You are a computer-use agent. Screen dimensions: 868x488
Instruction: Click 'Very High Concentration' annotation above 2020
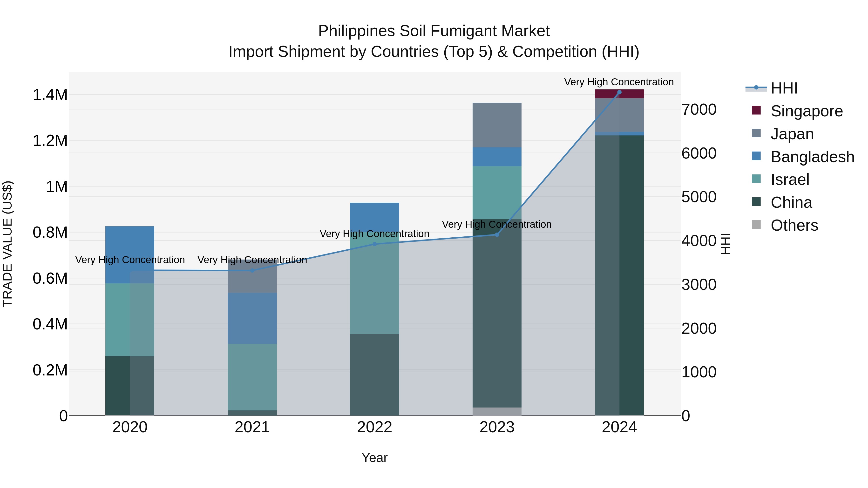(130, 260)
